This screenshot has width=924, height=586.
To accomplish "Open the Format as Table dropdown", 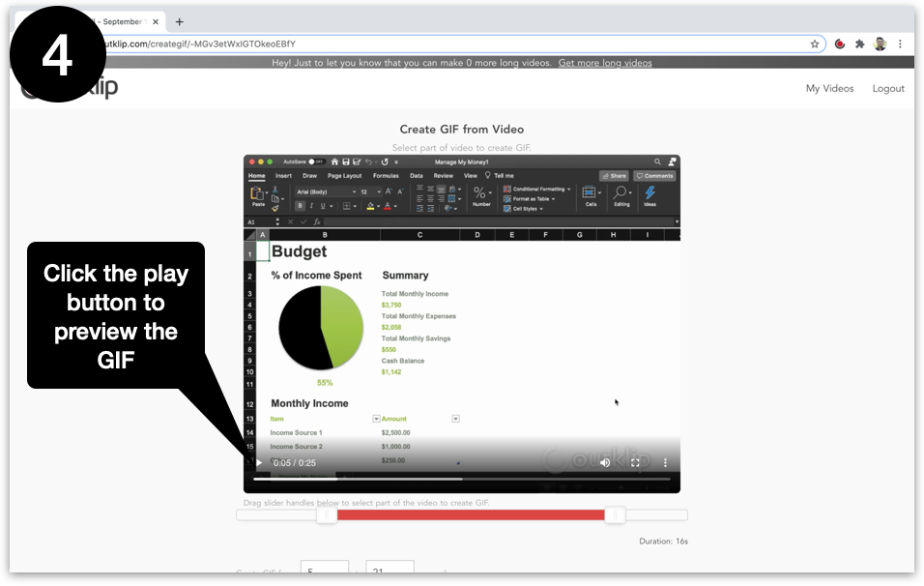I will (x=530, y=199).
